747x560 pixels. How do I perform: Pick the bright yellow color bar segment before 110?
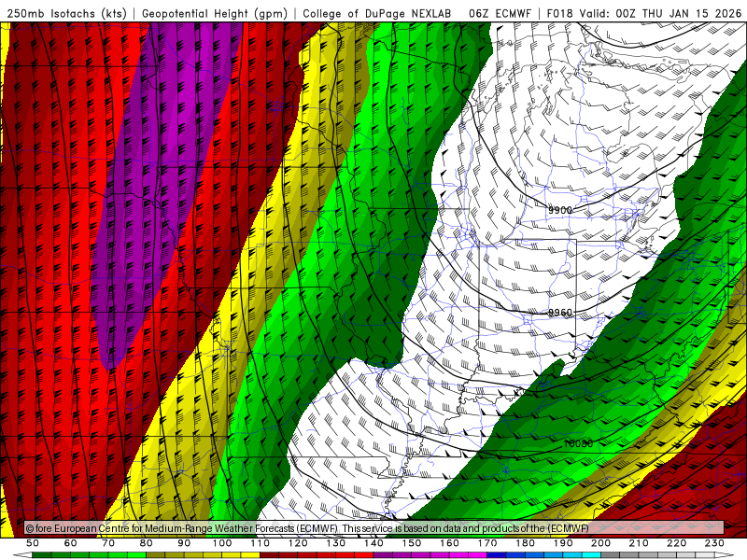point(250,555)
